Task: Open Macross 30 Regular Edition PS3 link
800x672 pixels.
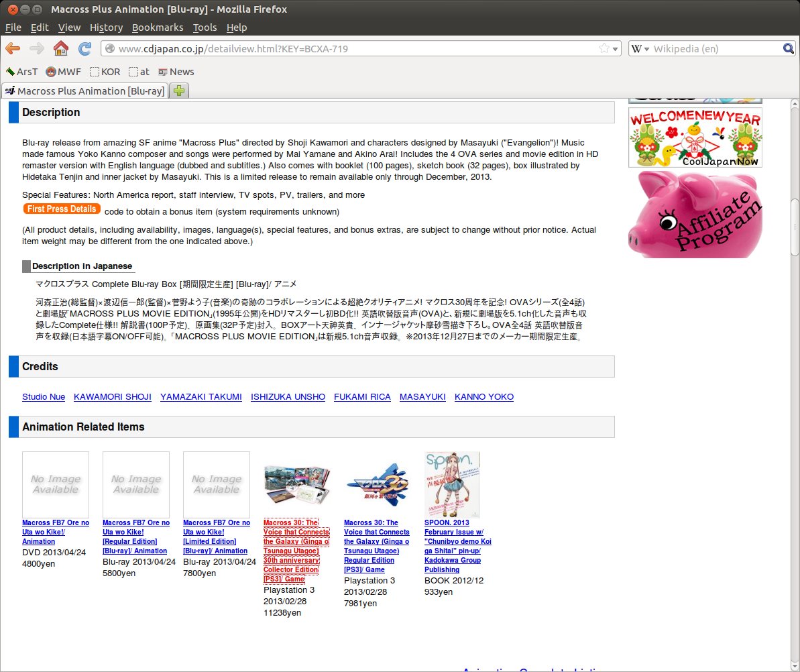Action: (x=377, y=546)
